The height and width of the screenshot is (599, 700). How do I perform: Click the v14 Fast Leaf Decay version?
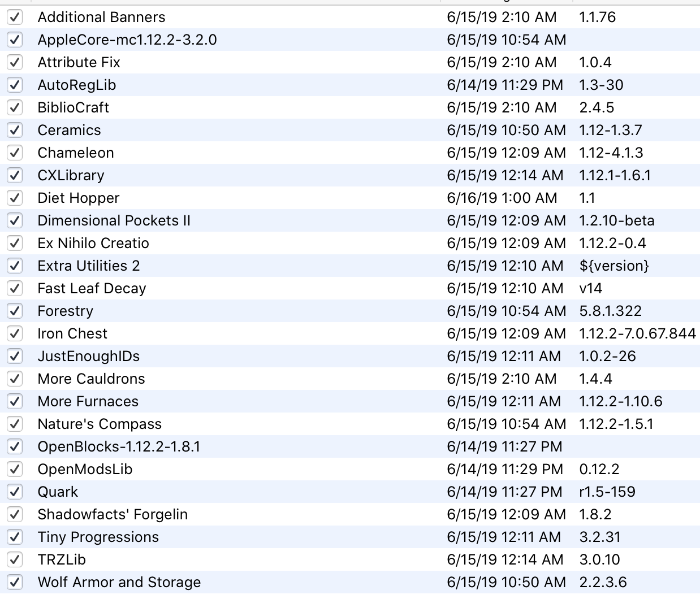coord(591,288)
